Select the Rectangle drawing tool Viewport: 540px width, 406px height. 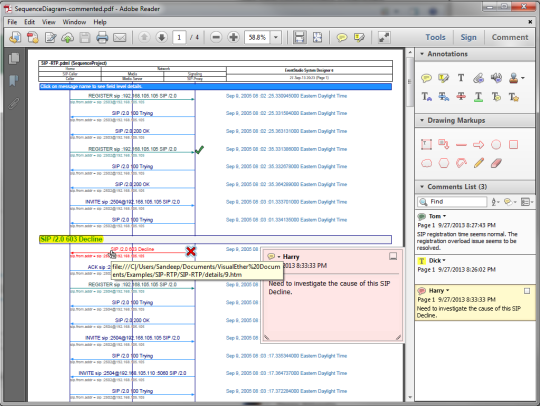(x=513, y=145)
